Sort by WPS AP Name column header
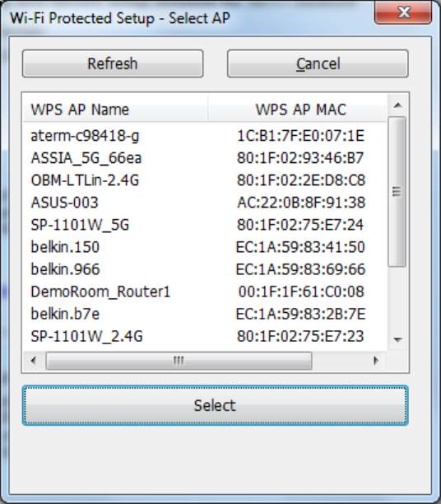 (x=115, y=109)
